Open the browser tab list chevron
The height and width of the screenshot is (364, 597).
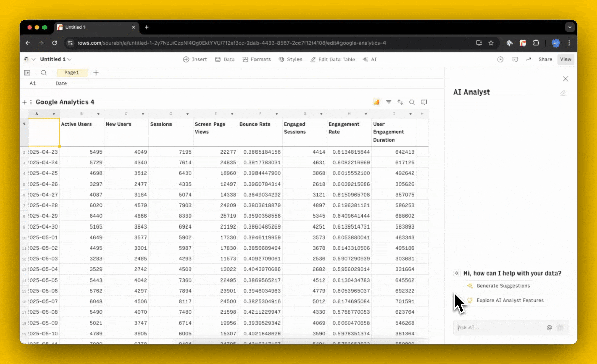(x=570, y=27)
